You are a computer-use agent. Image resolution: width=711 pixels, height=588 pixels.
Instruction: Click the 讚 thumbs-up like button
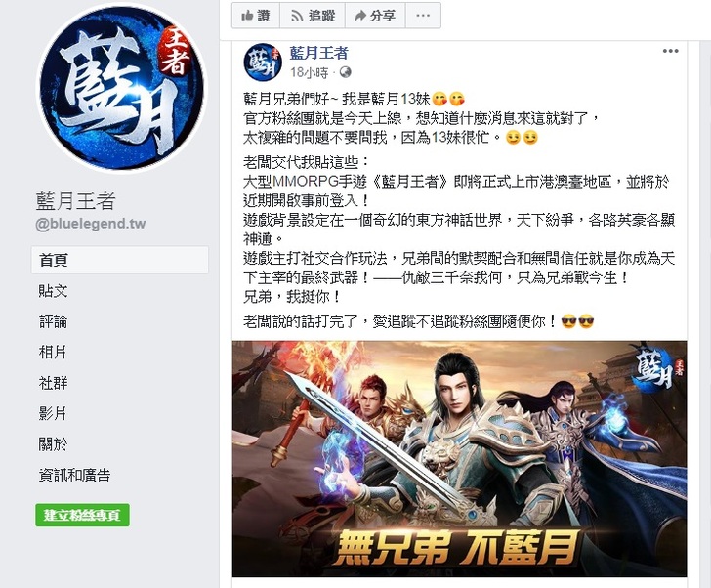[x=256, y=16]
